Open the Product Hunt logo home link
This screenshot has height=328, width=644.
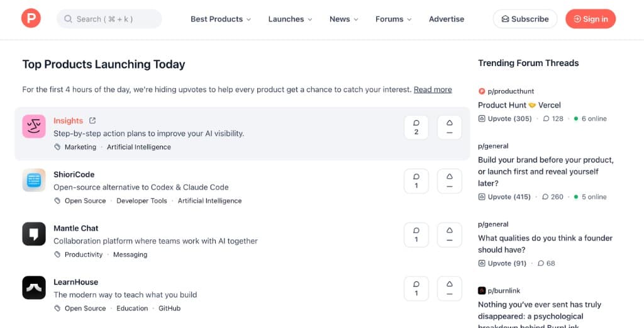31,18
